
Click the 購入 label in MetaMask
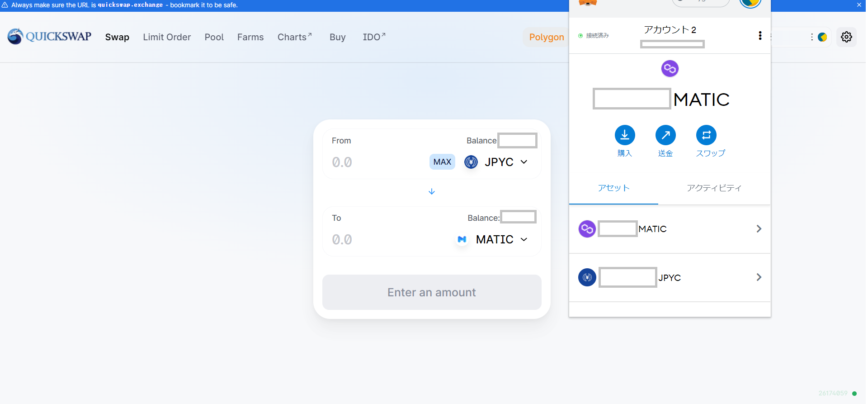[625, 153]
